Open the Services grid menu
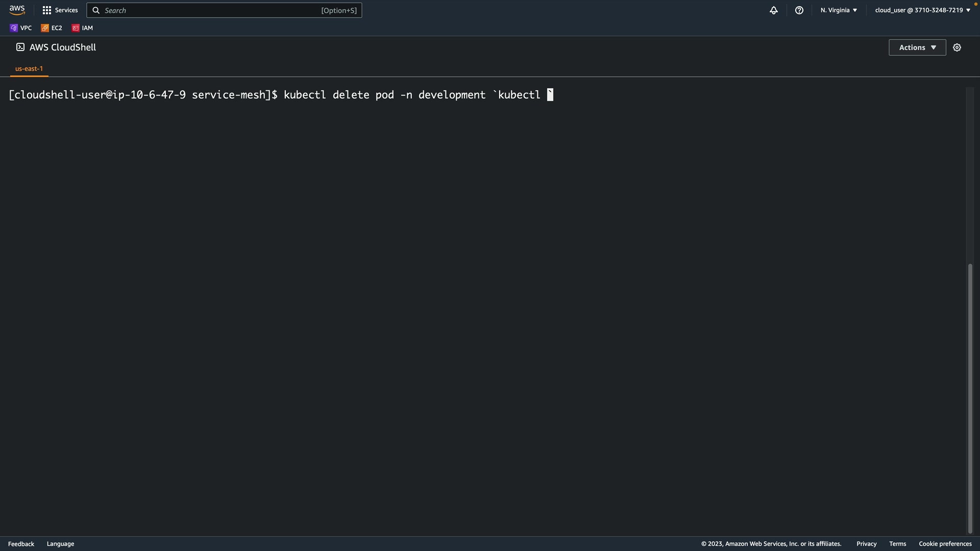 tap(60, 10)
